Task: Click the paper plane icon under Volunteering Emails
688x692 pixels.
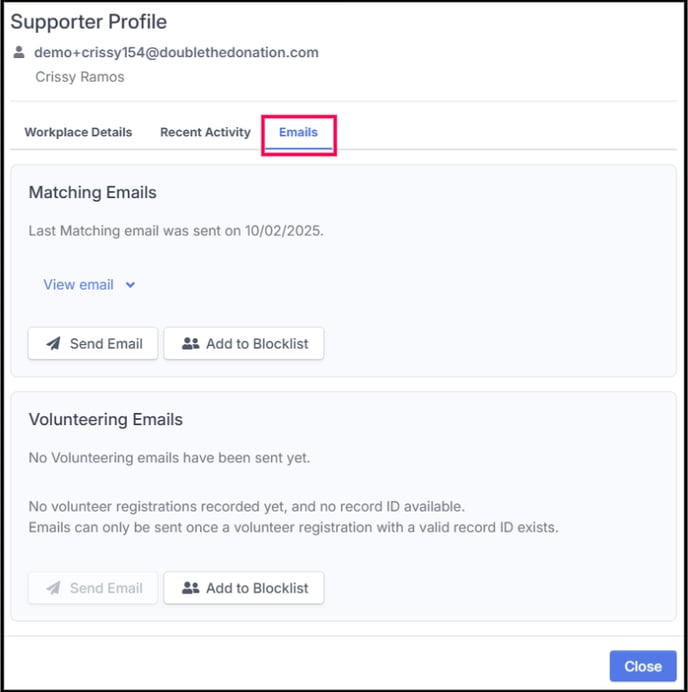Action: pyautogui.click(x=53, y=589)
